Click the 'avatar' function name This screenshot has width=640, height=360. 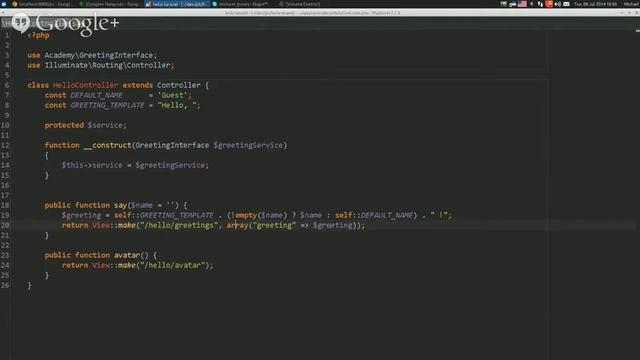127,256
